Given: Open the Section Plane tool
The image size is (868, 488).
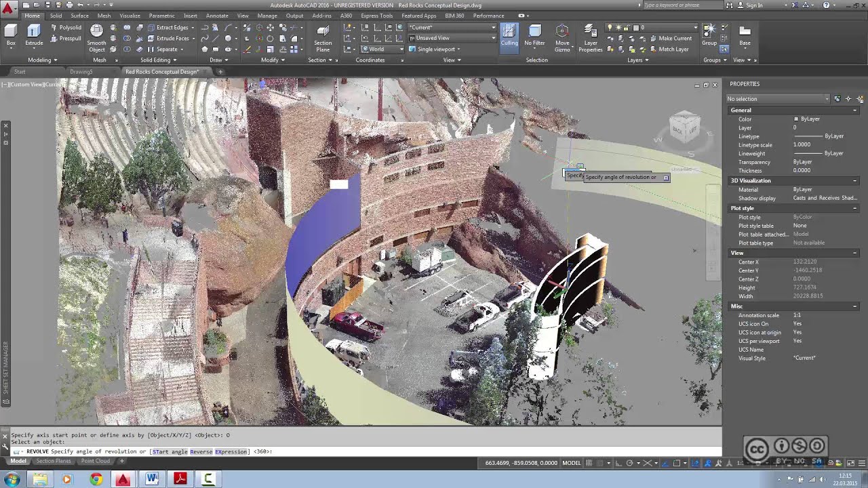Looking at the screenshot, I should 323,39.
